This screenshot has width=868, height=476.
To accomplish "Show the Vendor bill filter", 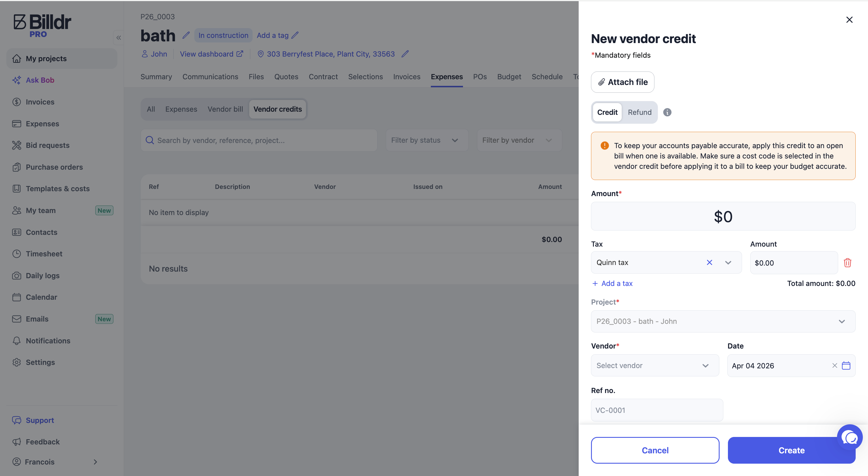I will 225,109.
